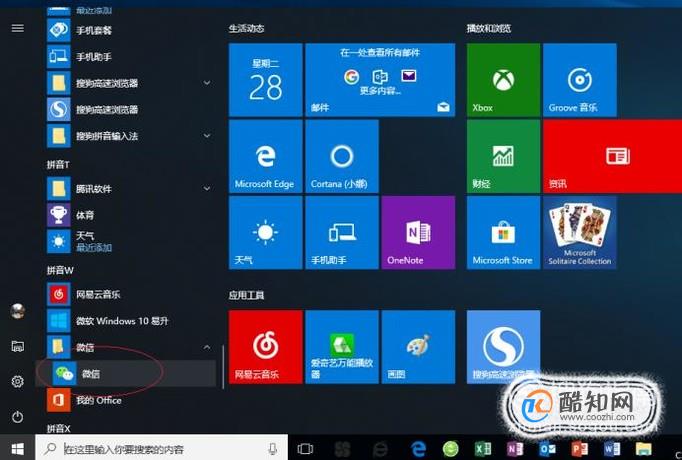The height and width of the screenshot is (460, 682).
Task: Open the 搜狗高速浏览器 tile under 应用工具
Action: click(503, 347)
